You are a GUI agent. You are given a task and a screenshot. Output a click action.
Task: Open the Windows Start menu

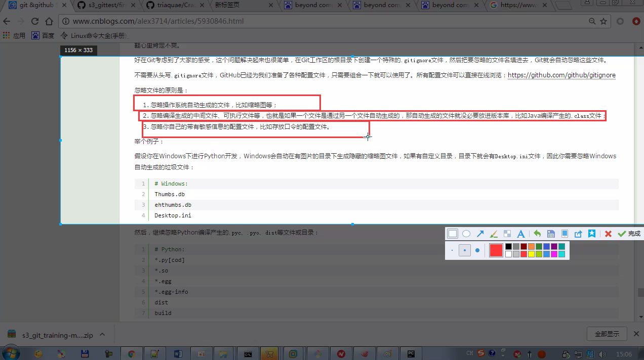(11, 353)
